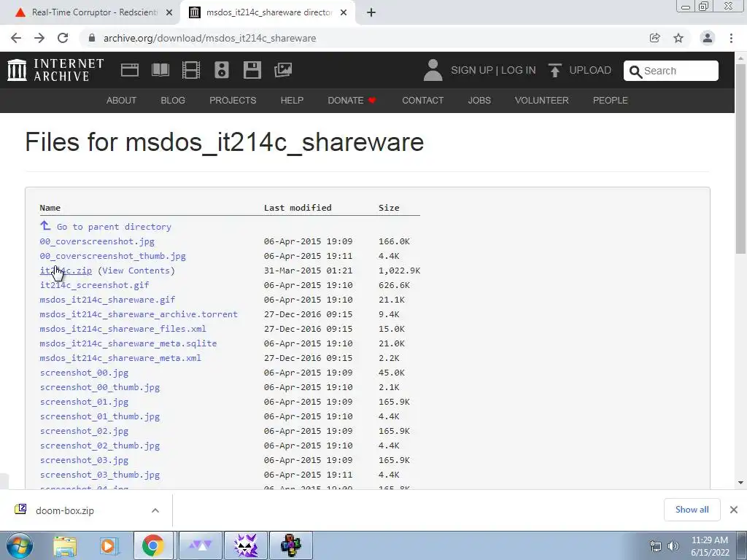Click the address bar URL

click(209, 38)
